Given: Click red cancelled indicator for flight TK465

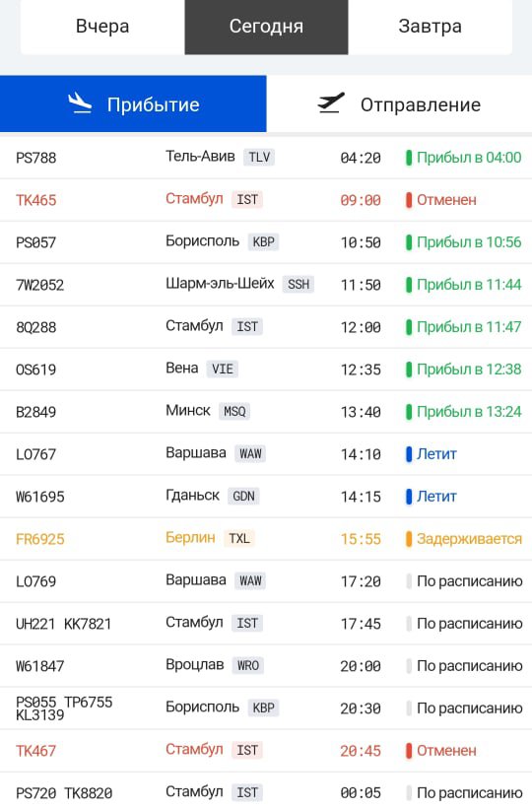Looking at the screenshot, I should coord(409,200).
